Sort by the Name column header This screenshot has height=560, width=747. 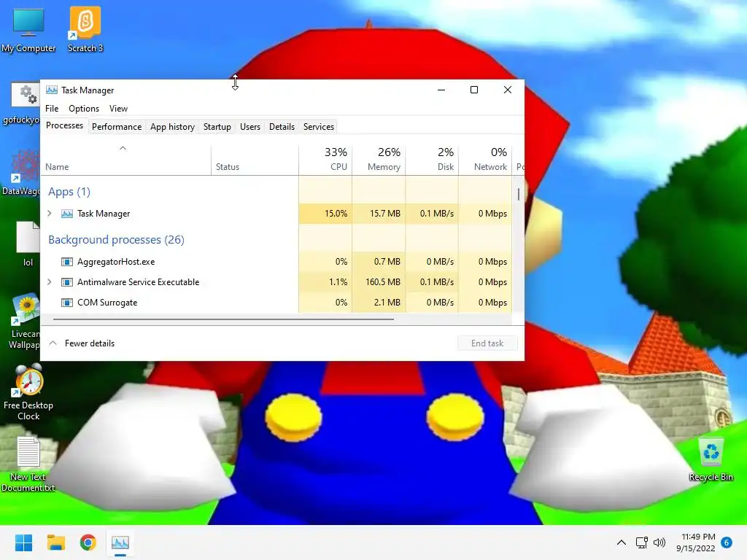click(125, 160)
